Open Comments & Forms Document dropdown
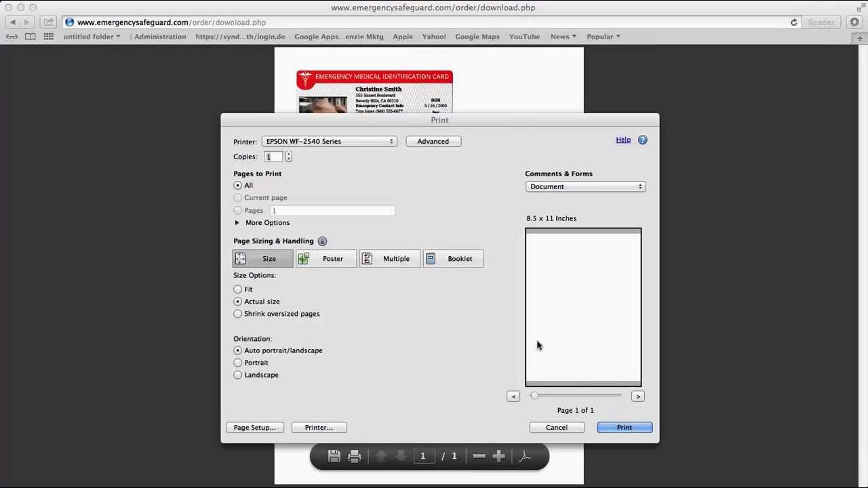 click(585, 187)
